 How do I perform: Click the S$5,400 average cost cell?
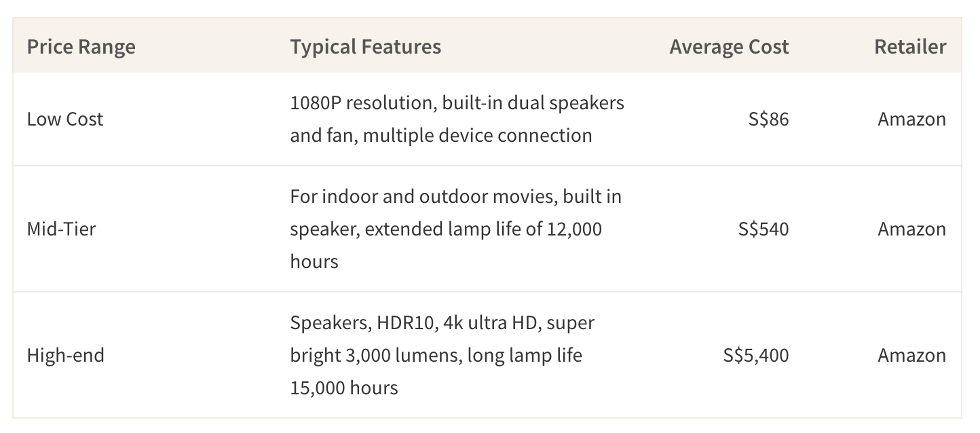point(756,355)
